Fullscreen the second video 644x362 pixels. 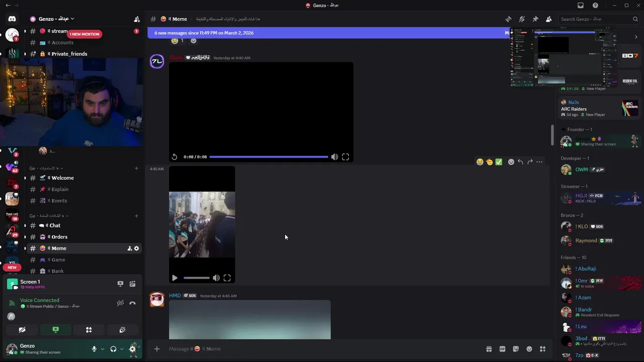click(227, 278)
